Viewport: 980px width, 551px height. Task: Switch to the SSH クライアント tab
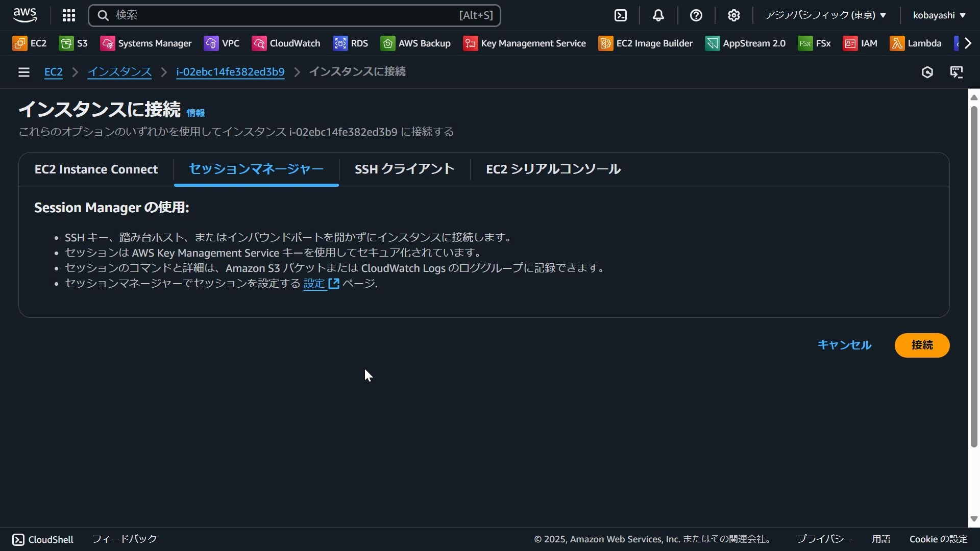coord(404,169)
